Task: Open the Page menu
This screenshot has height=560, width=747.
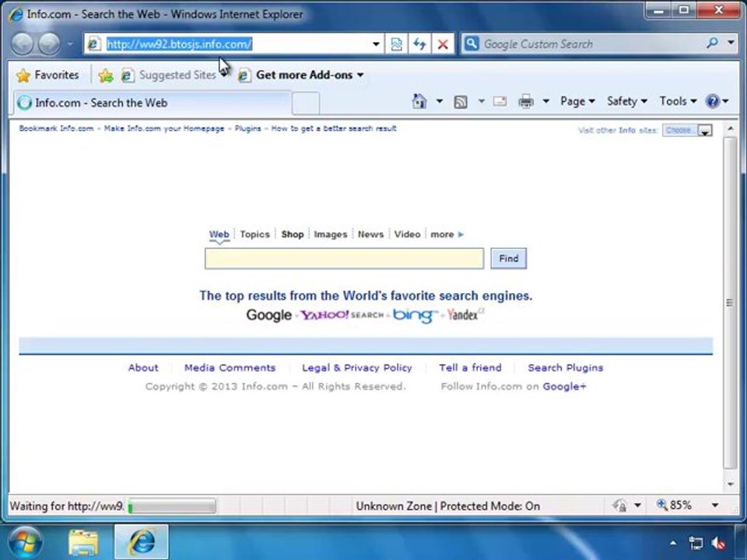Action: [577, 101]
